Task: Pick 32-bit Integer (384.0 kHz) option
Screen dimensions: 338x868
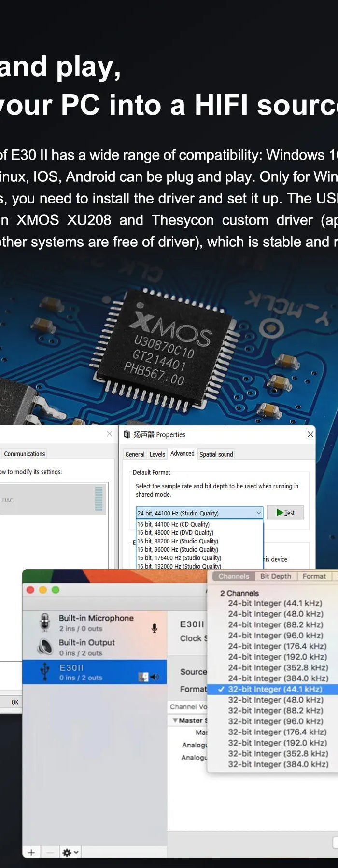Action: pos(278,764)
